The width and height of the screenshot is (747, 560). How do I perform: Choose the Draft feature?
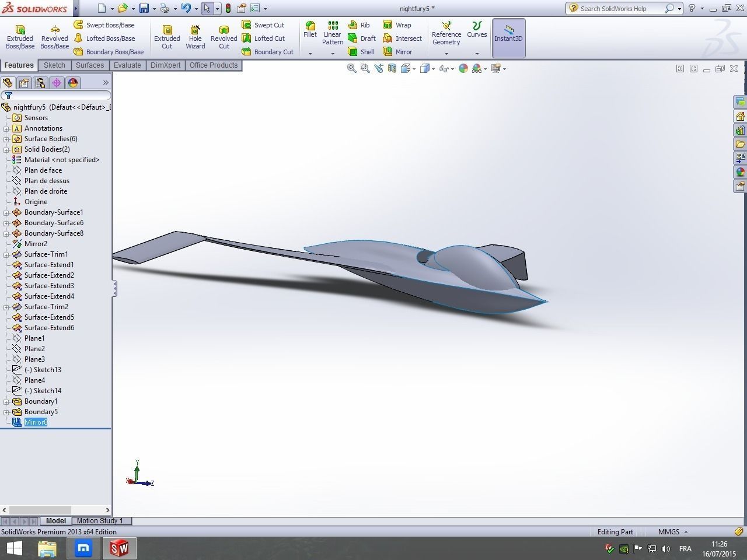(x=362, y=38)
